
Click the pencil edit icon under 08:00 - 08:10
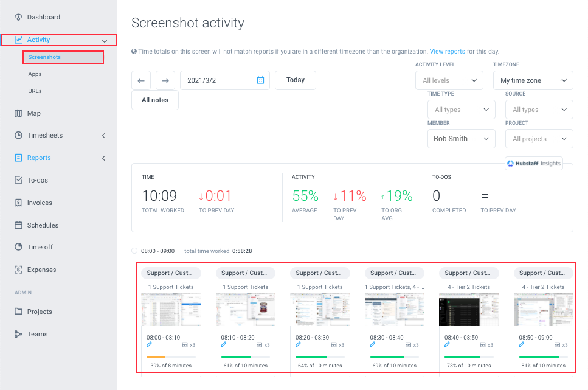[x=149, y=344]
